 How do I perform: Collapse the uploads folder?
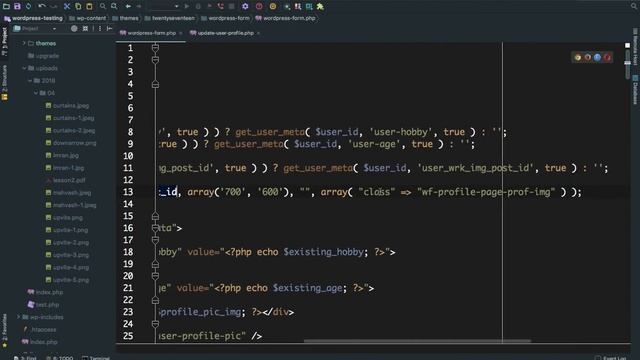[24, 68]
